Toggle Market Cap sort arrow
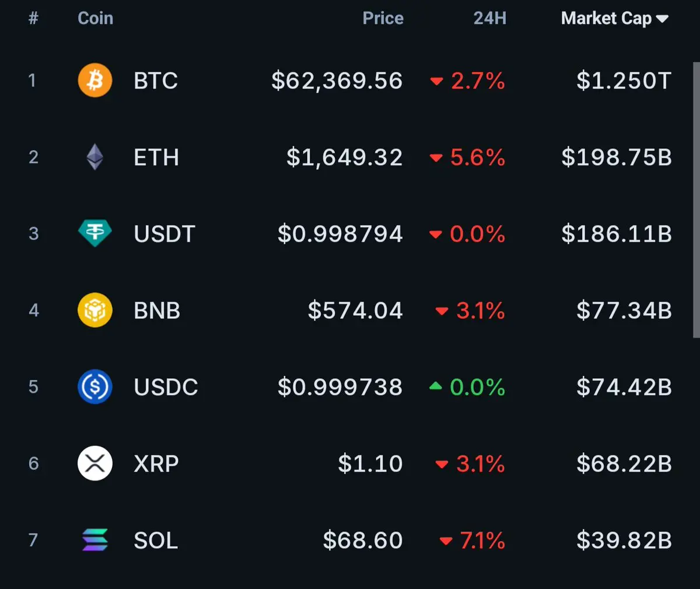Screen dimensions: 700x589 coord(662,19)
